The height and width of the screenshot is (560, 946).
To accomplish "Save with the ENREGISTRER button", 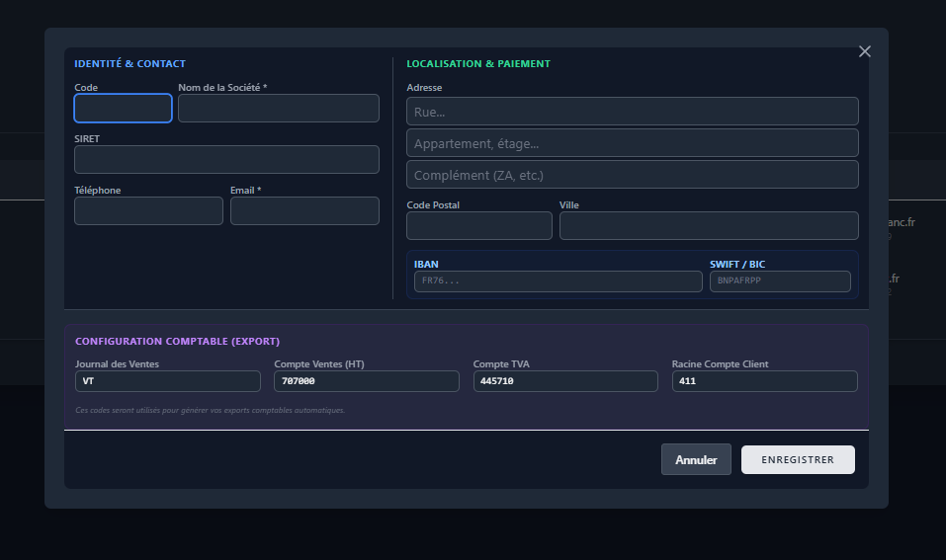I will (798, 460).
